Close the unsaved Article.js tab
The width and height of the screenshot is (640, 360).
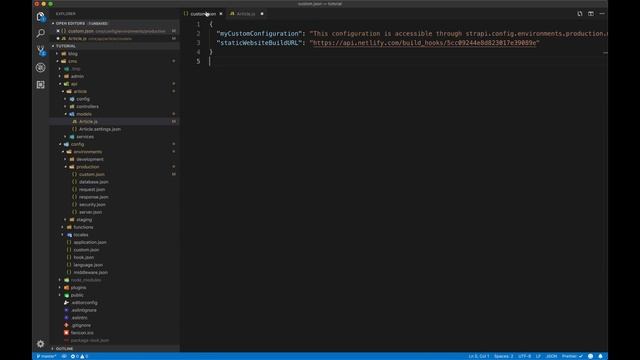click(x=262, y=14)
